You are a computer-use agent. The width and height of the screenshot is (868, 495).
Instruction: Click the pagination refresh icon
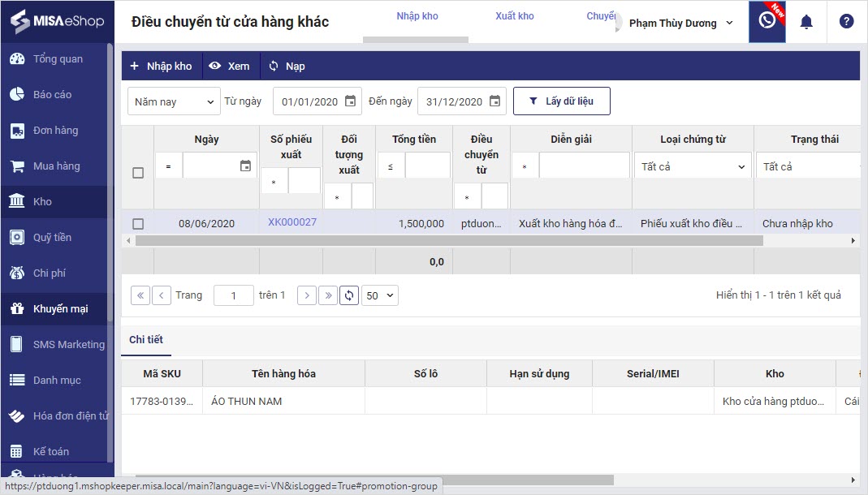click(349, 295)
